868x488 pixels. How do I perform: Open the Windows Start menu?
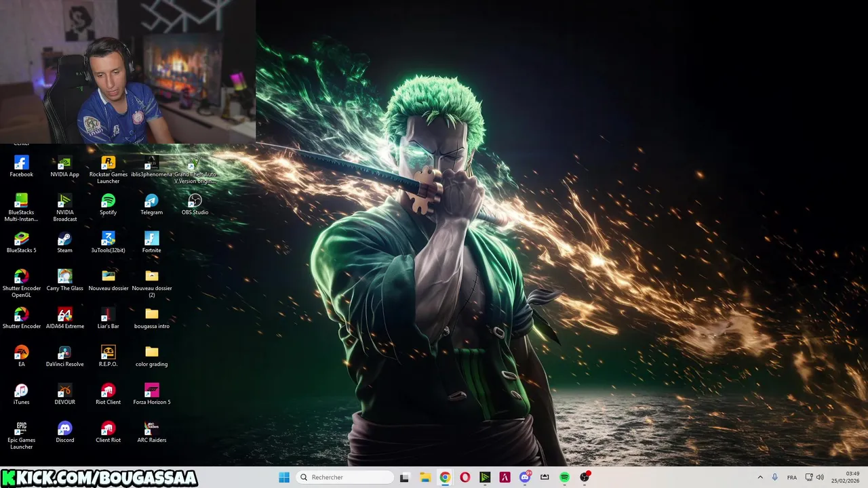(x=284, y=477)
